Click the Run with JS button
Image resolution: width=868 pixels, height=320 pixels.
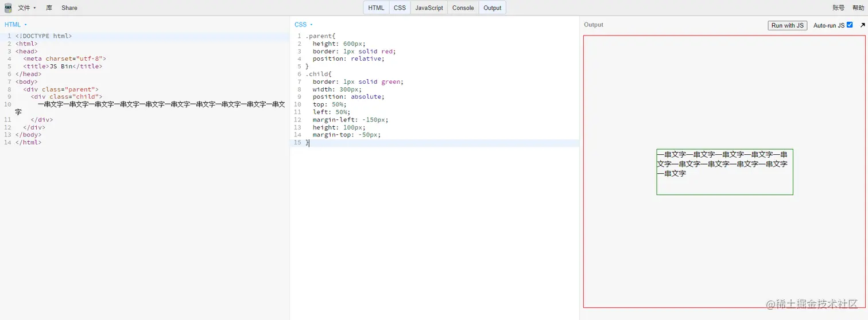point(788,25)
